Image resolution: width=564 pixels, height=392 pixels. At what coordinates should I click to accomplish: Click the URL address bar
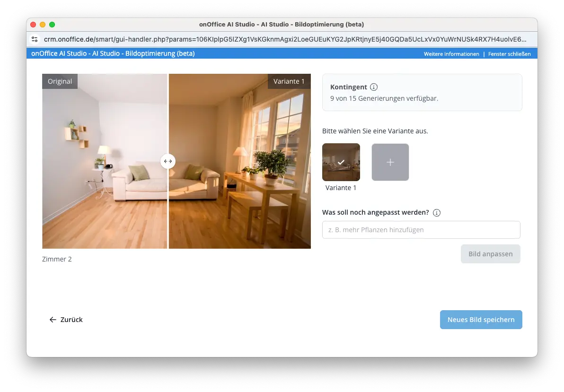click(x=284, y=39)
